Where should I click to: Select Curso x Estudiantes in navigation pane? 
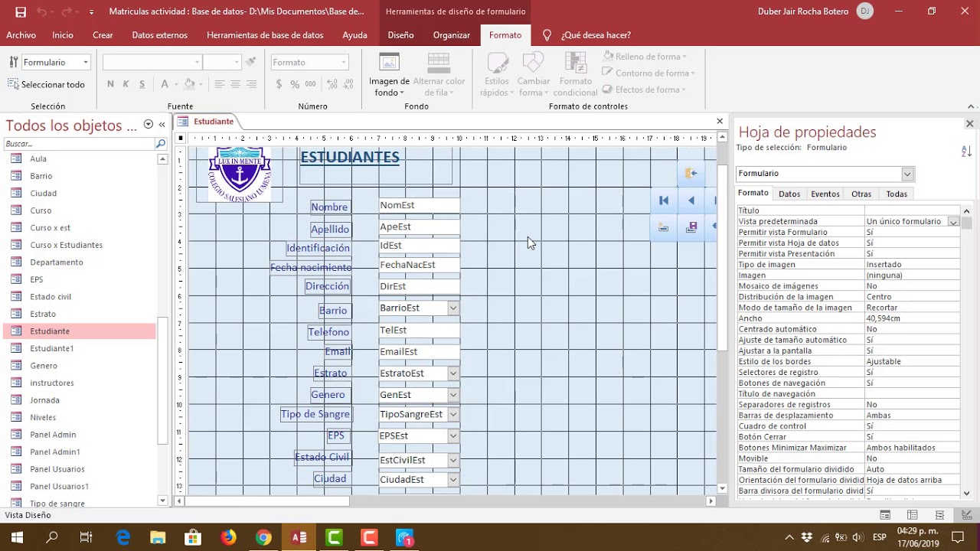pyautogui.click(x=66, y=245)
